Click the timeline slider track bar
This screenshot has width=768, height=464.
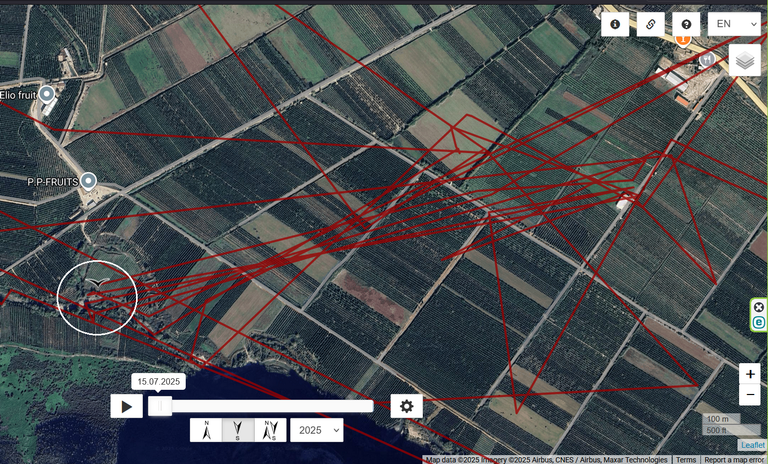coord(261,406)
